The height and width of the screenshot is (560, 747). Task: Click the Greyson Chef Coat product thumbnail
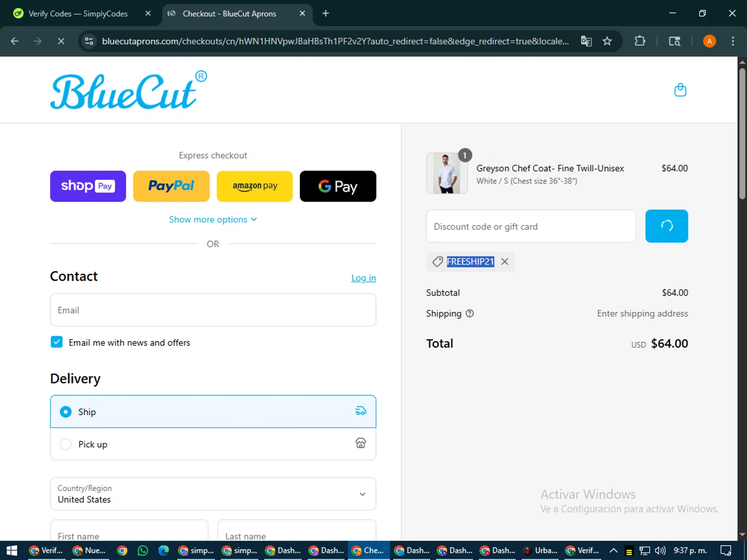[447, 173]
